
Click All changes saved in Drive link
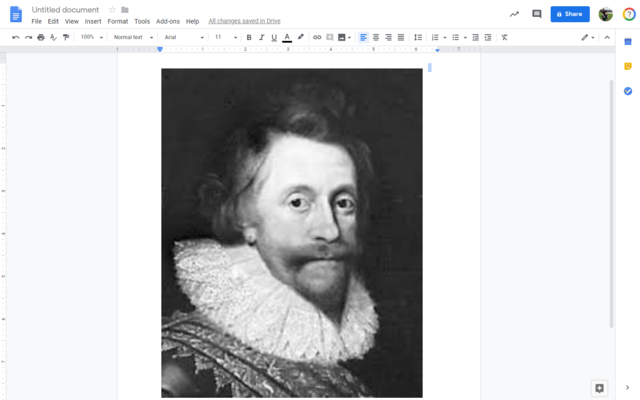(244, 21)
